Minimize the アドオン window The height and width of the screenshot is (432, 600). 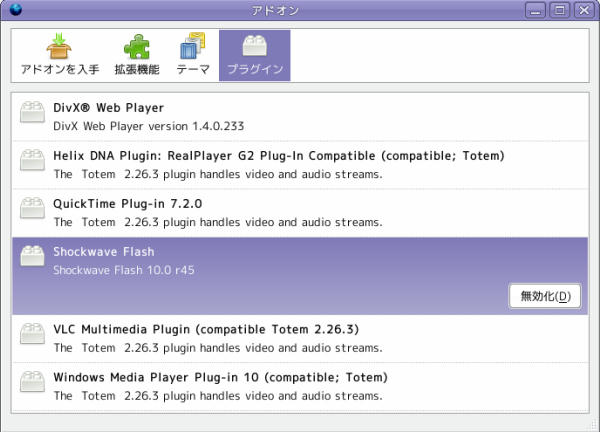click(535, 10)
